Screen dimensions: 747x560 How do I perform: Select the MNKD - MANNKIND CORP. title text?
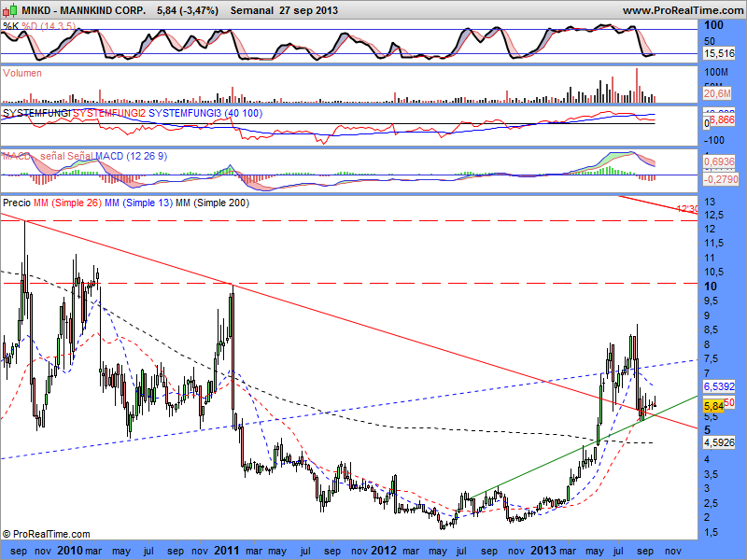84,10
